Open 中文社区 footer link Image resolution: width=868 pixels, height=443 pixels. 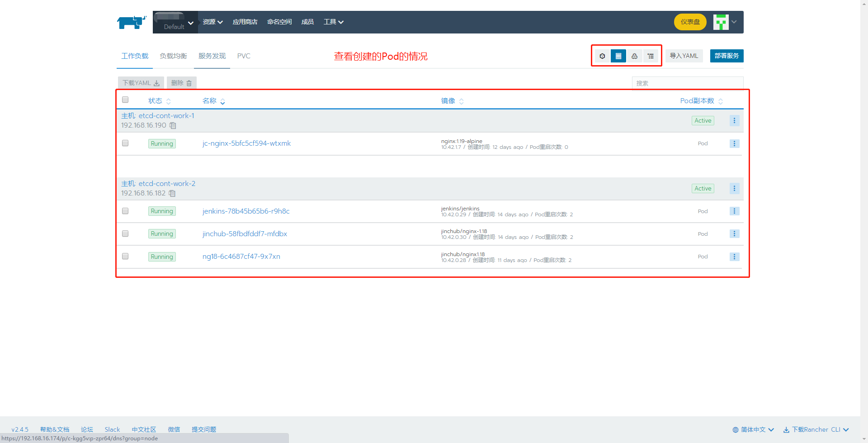[144, 430]
